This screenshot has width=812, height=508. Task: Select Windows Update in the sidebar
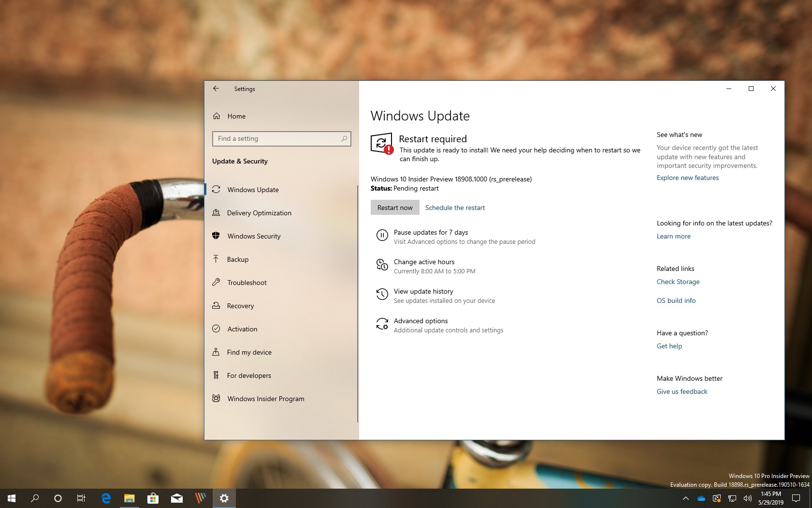pos(253,190)
